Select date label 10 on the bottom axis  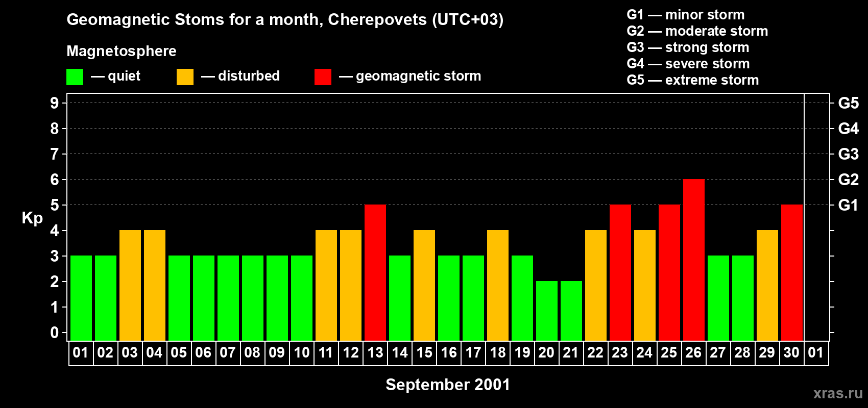(x=302, y=353)
